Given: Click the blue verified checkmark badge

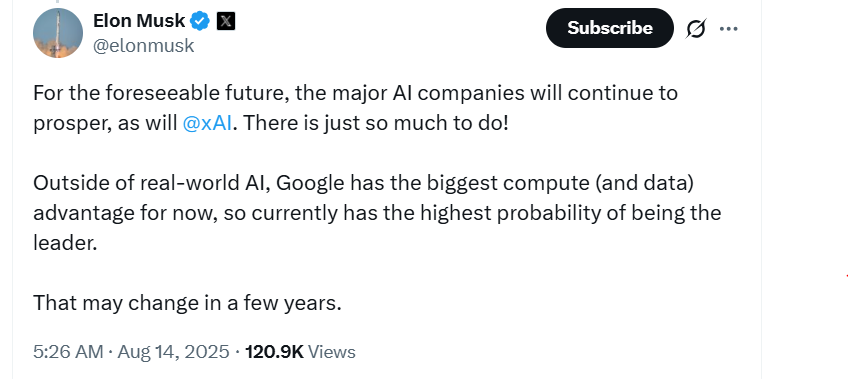Looking at the screenshot, I should tap(200, 21).
